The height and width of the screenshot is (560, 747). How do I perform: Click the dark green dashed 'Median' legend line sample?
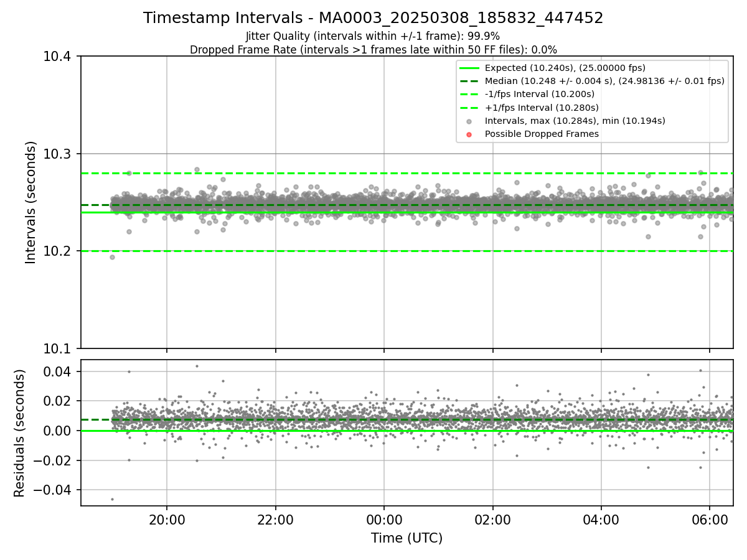click(x=469, y=82)
